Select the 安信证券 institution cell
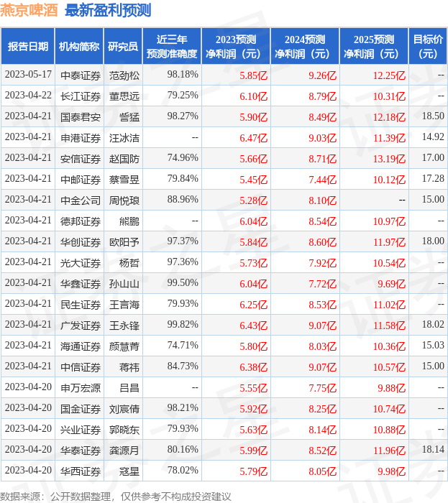448x503 pixels. click(81, 159)
